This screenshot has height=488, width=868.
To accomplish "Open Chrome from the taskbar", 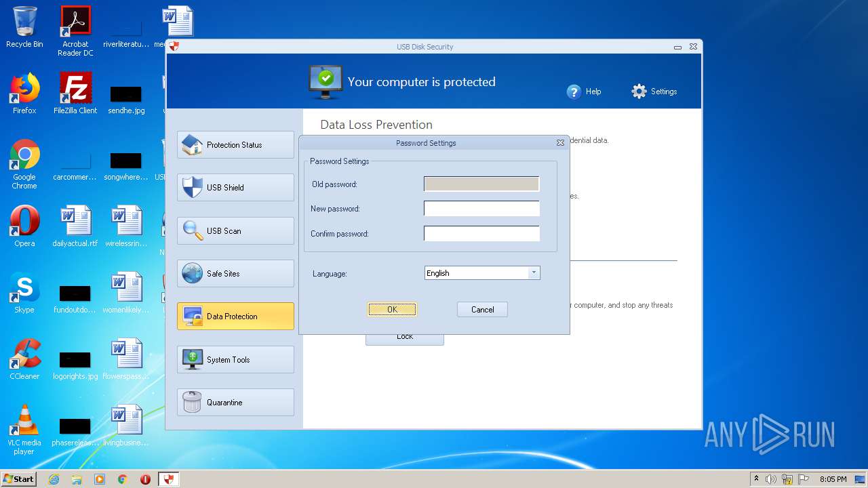I will click(123, 479).
